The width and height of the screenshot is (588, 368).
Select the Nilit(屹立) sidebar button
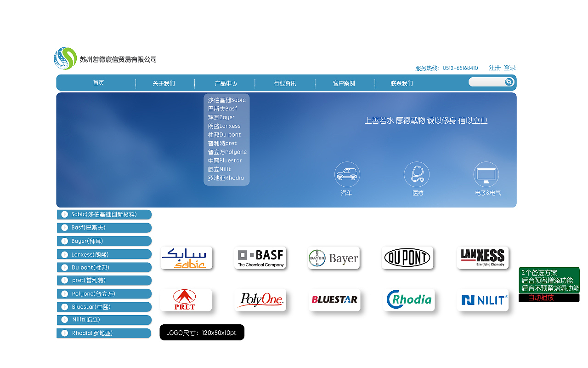click(104, 320)
